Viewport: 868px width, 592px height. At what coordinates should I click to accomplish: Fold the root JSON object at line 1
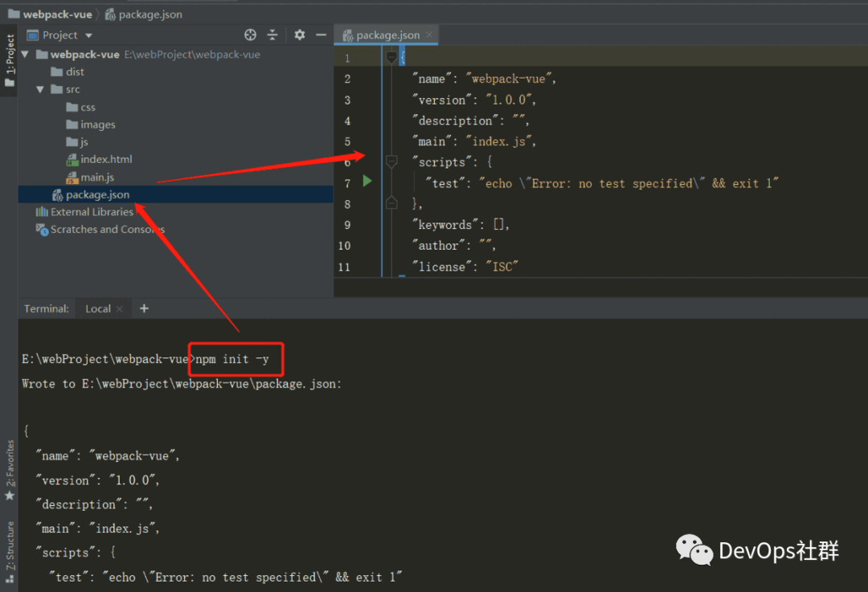[x=391, y=57]
